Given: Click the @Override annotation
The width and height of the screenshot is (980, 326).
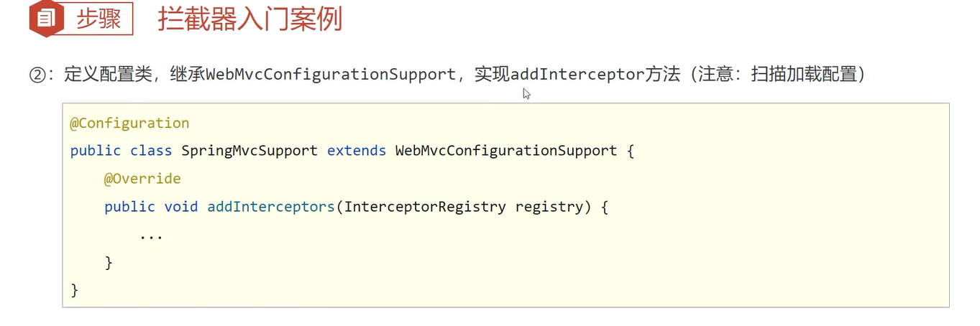Looking at the screenshot, I should (142, 178).
